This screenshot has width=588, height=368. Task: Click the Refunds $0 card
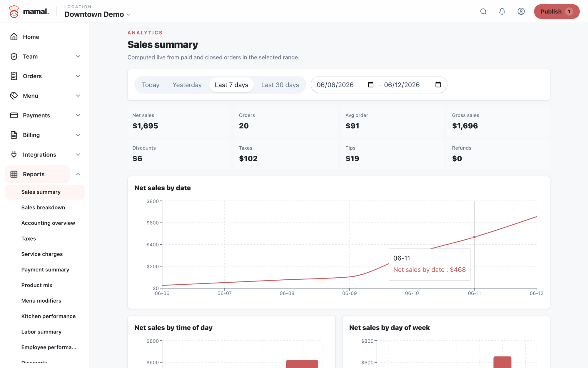pyautogui.click(x=499, y=154)
